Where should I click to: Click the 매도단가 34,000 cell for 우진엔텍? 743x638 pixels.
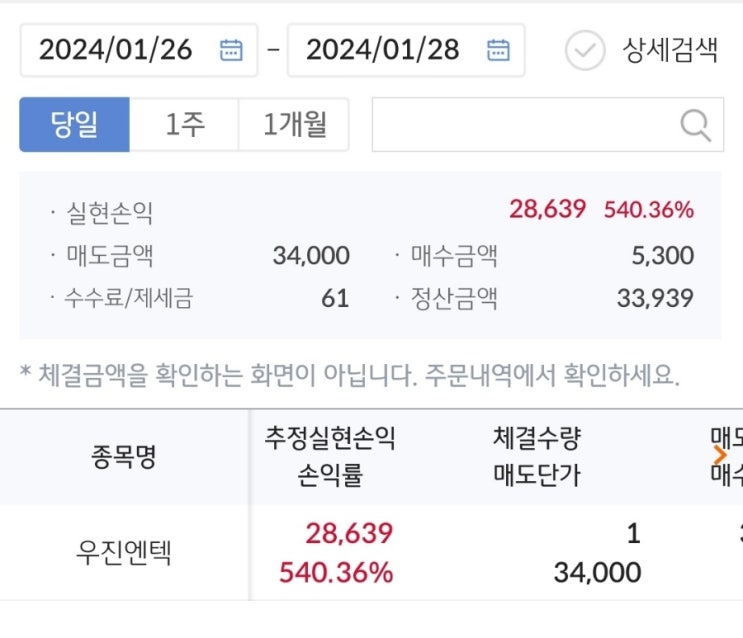(597, 572)
